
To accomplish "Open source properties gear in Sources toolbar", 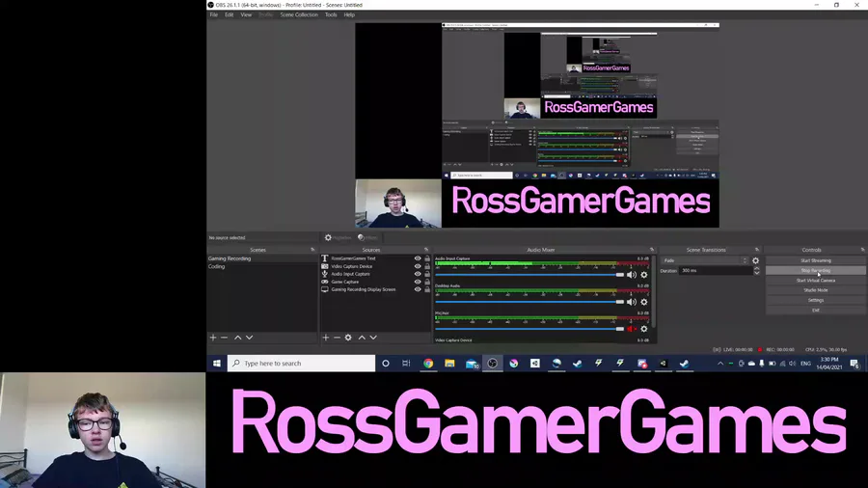I will [348, 338].
